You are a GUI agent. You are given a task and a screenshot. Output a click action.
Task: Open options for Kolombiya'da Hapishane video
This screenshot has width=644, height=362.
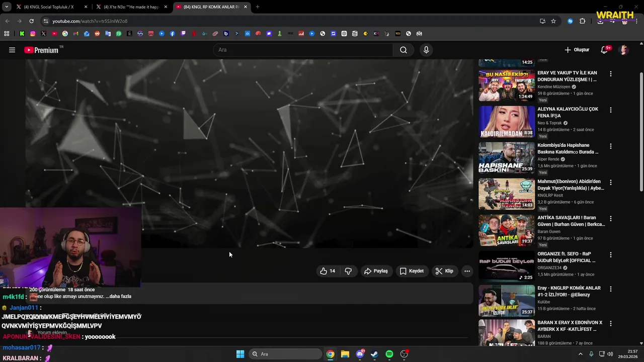611,146
